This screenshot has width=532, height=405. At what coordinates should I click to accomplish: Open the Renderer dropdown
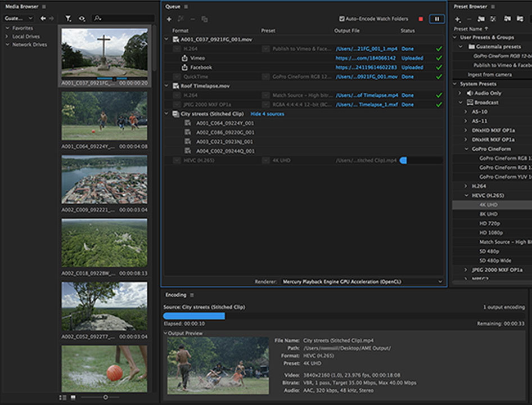362,281
